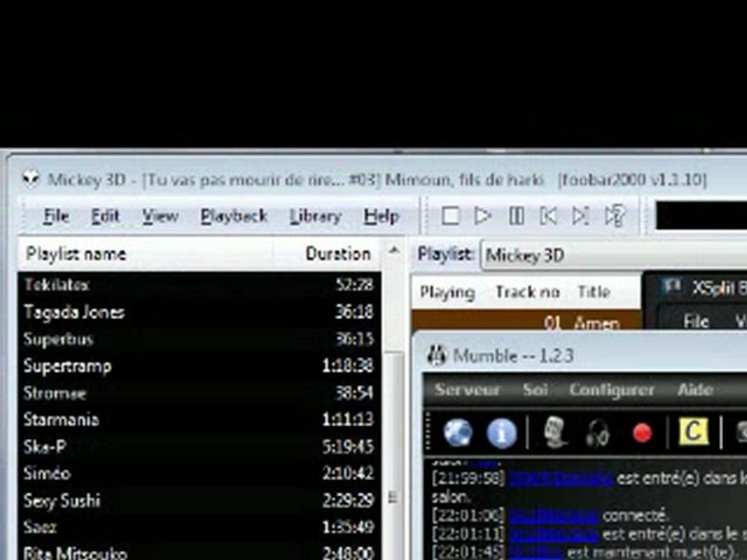Click the Track no column header
Screen dimensions: 747x560
[x=528, y=292]
